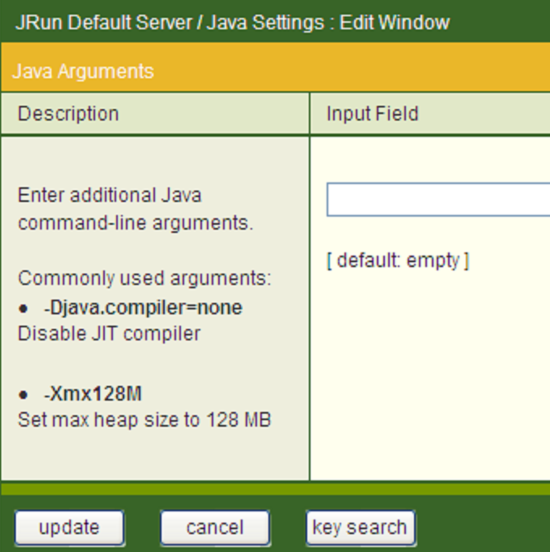Viewport: 550px width, 552px height.
Task: Click 'Commonly used arguments:' label
Action: [145, 278]
